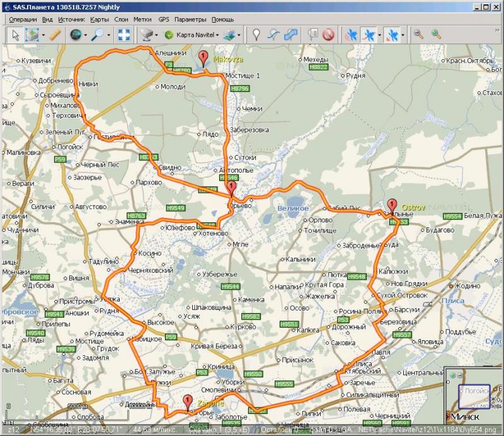Expand the search magnifier dropdown arrow

(x=108, y=35)
